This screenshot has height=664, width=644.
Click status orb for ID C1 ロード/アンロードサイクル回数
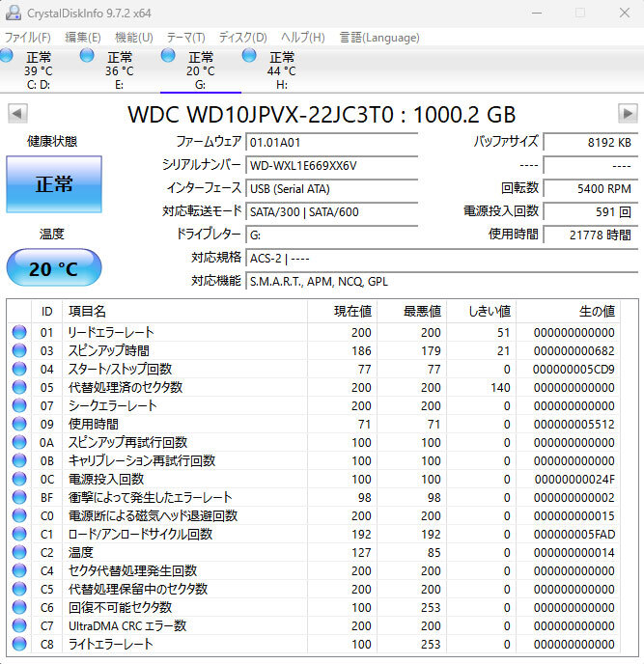(19, 534)
